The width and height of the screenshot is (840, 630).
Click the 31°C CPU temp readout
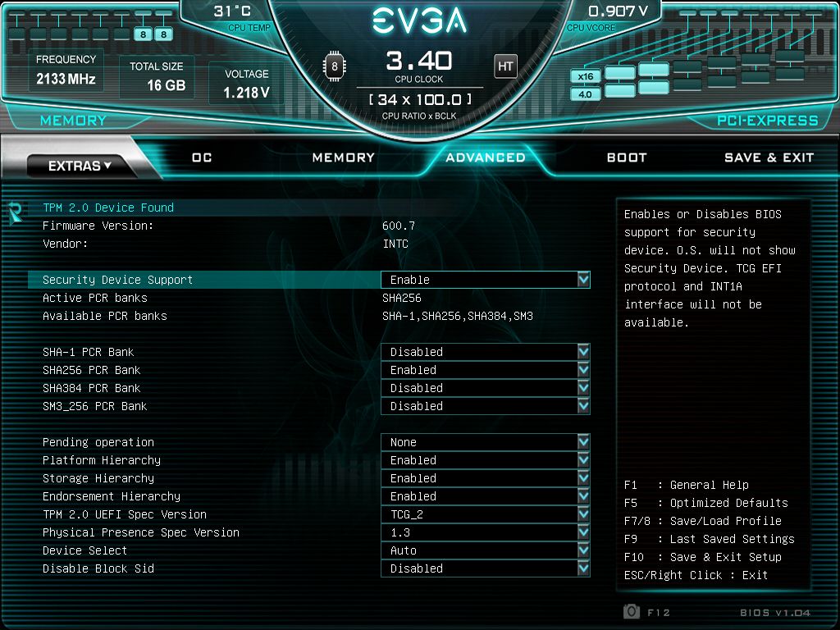click(x=232, y=11)
